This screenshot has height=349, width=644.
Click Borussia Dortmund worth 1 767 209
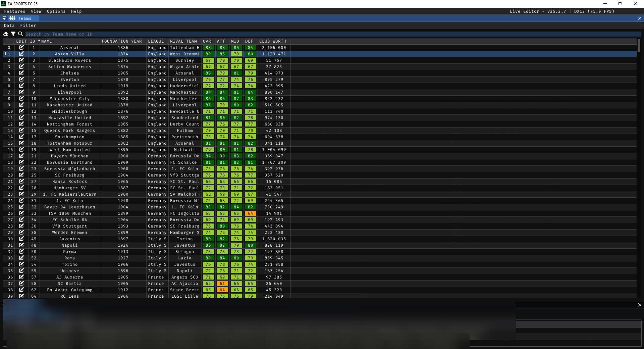[x=274, y=162]
